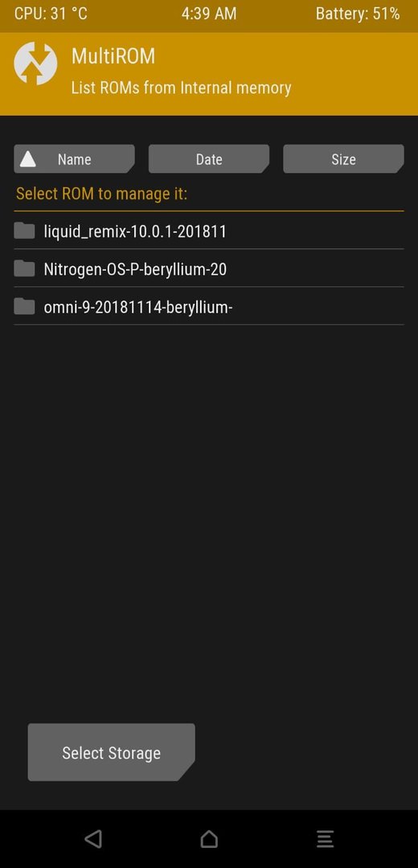Viewport: 418px width, 868px height.
Task: Click the CPU temperature status text
Action: (51, 14)
